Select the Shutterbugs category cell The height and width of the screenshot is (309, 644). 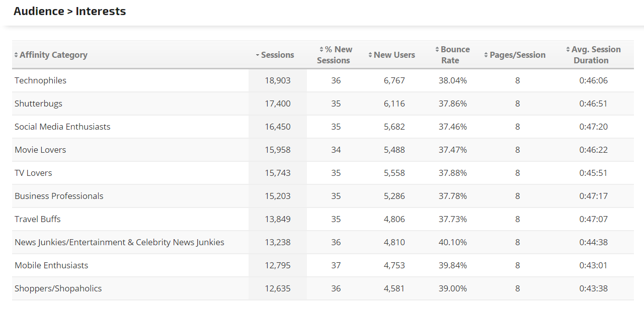coord(38,104)
